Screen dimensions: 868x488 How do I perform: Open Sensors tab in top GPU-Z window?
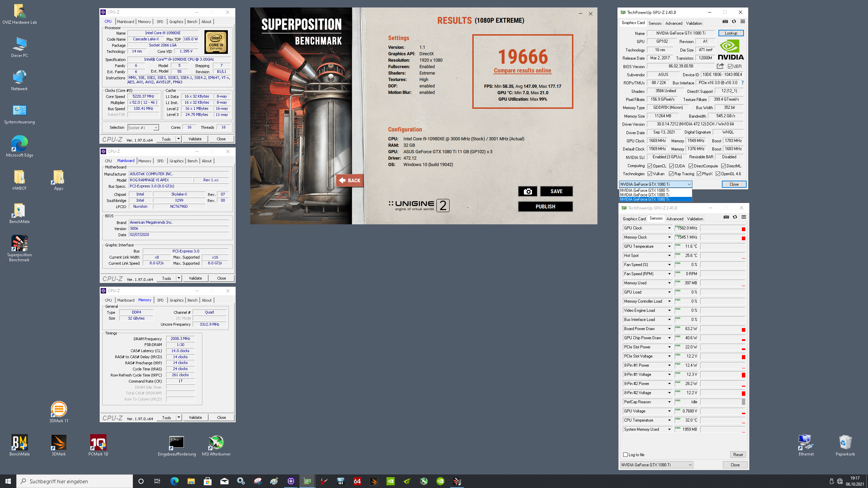(x=655, y=23)
